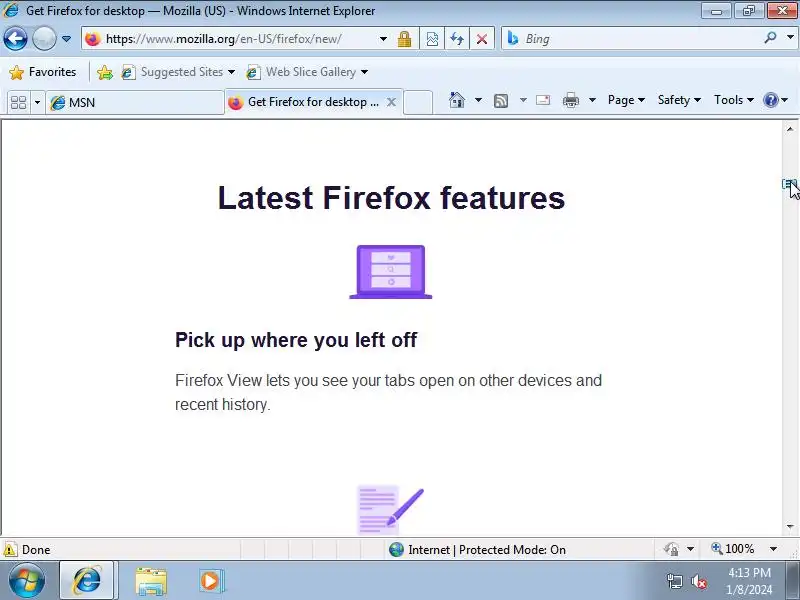
Task: Open Windows Explorer from taskbar
Action: (x=151, y=581)
